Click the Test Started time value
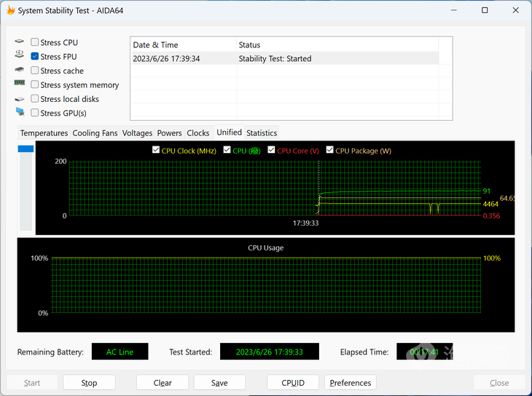 click(270, 352)
